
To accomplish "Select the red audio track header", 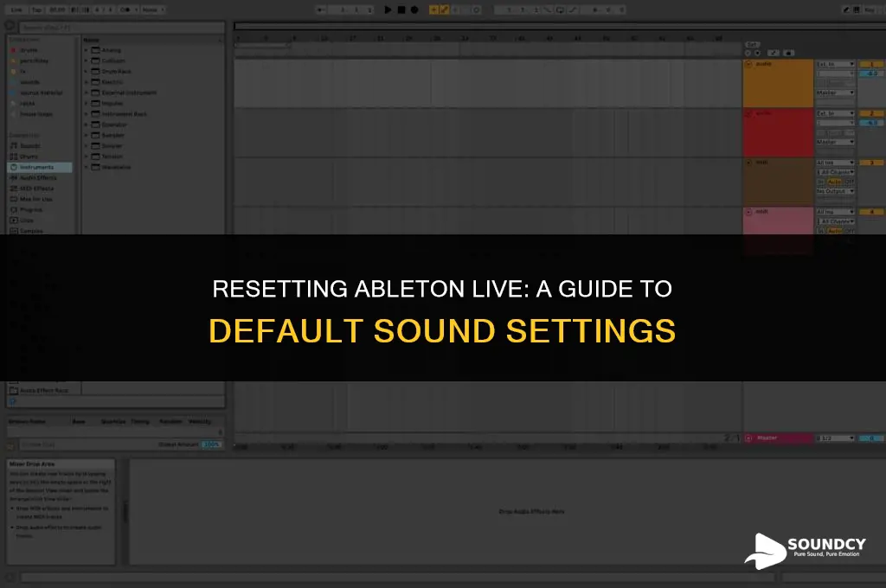I will tap(778, 133).
